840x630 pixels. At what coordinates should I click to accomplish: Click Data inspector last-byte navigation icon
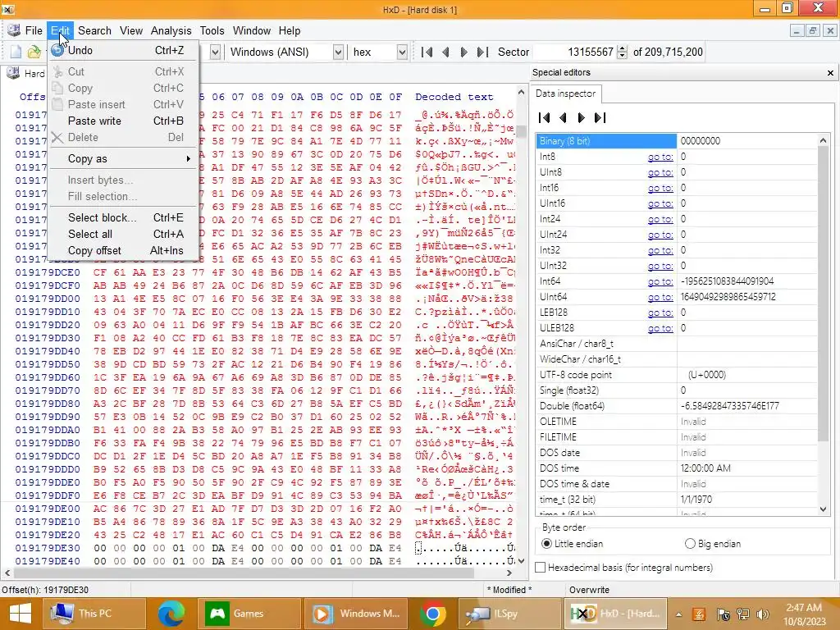[x=600, y=117]
